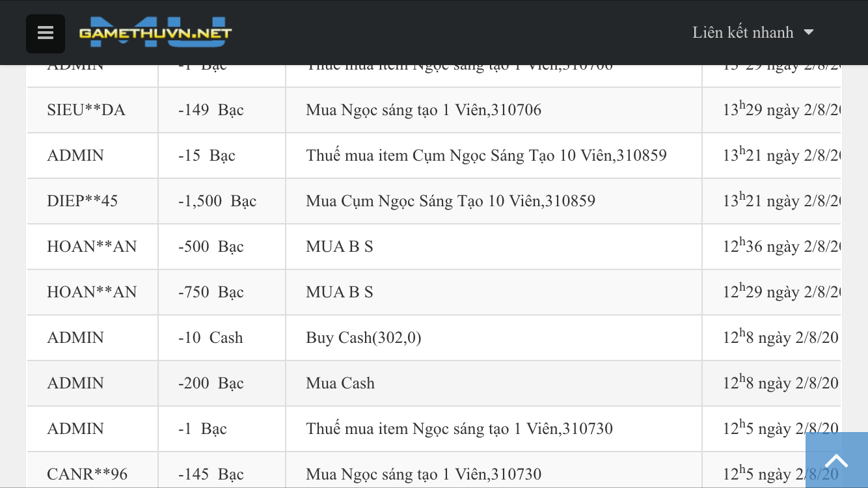Select the -200 Bạc amount cell
The image size is (868, 488).
(211, 383)
